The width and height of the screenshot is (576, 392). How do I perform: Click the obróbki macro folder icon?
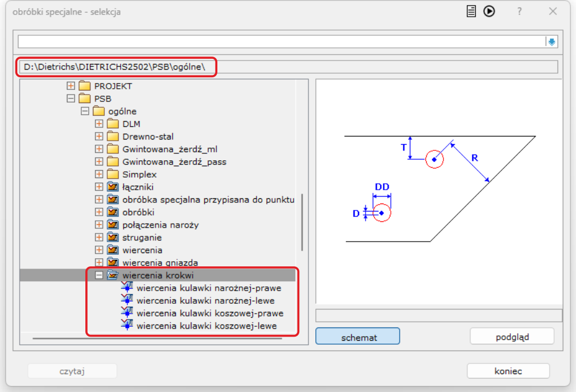point(113,212)
